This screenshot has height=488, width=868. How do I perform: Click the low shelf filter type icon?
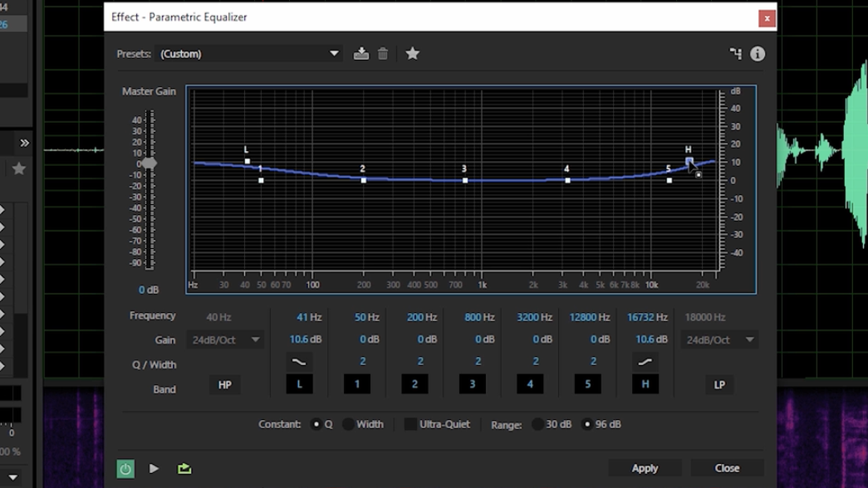[299, 362]
